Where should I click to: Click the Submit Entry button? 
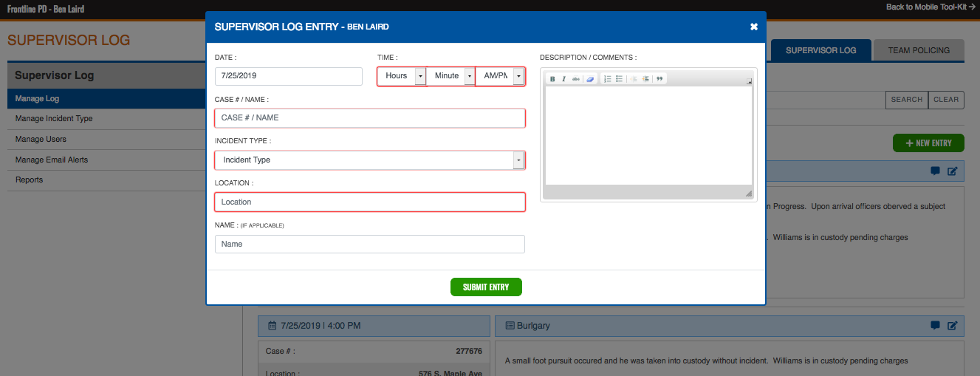tap(486, 287)
